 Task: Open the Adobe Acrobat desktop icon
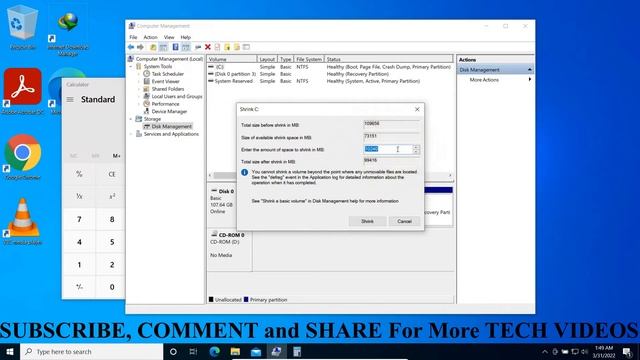22,91
